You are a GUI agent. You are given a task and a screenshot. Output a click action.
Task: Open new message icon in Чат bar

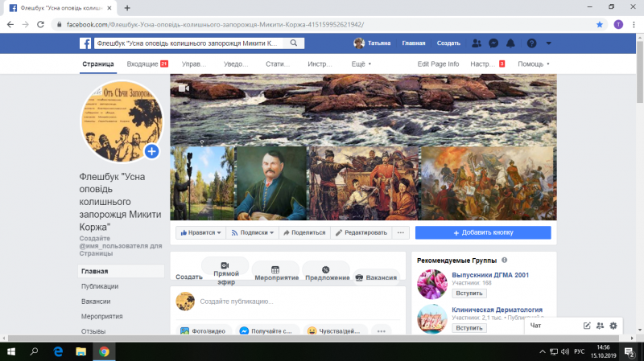coord(587,326)
